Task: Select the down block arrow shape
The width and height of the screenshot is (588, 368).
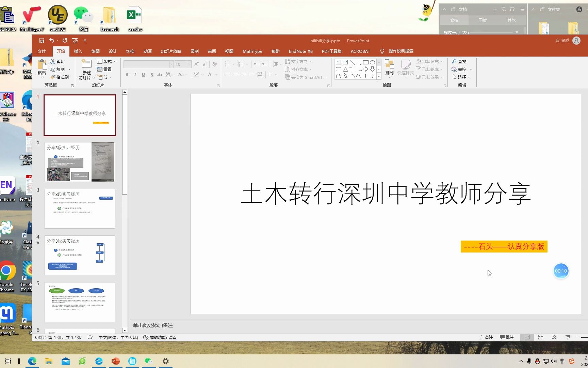Action: click(x=372, y=69)
